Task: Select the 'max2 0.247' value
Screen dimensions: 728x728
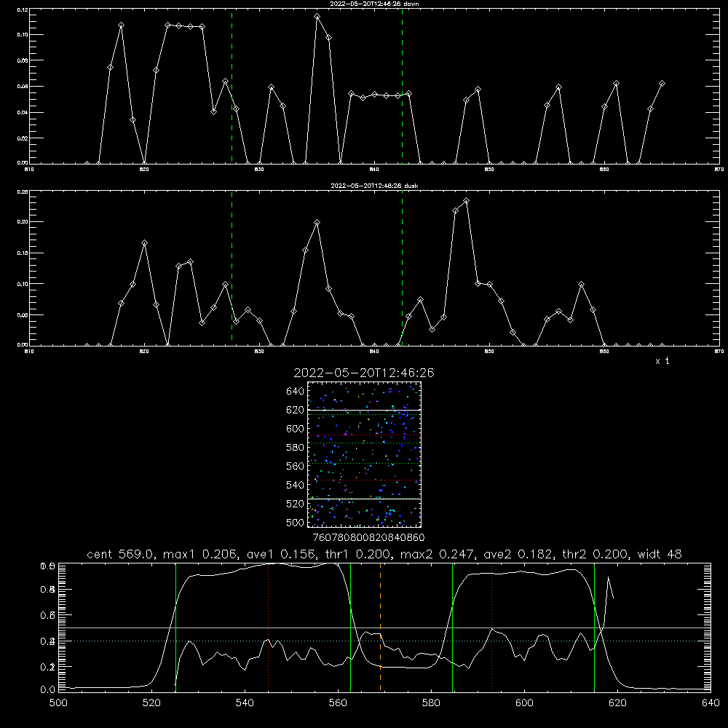Action: [437, 554]
